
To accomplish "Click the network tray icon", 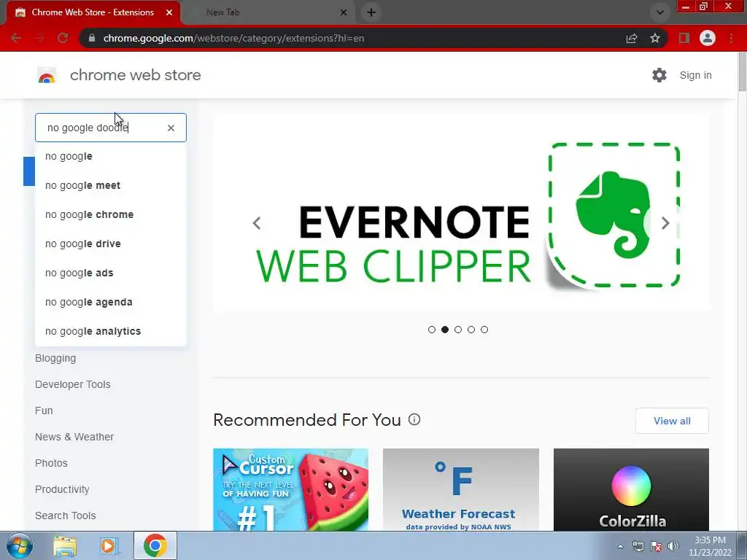I will tap(638, 546).
